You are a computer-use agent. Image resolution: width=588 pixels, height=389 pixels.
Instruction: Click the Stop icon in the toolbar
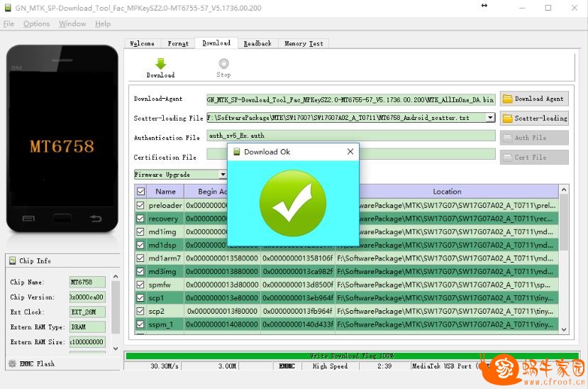pos(223,63)
